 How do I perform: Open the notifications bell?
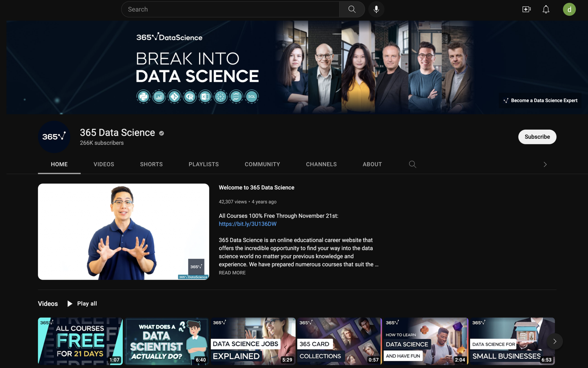(x=546, y=9)
